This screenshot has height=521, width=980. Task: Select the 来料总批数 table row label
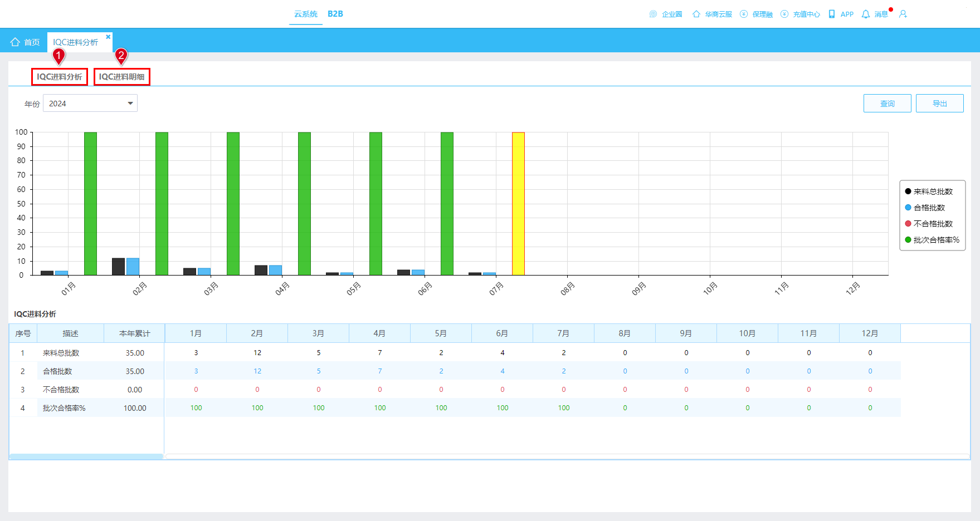(61, 353)
